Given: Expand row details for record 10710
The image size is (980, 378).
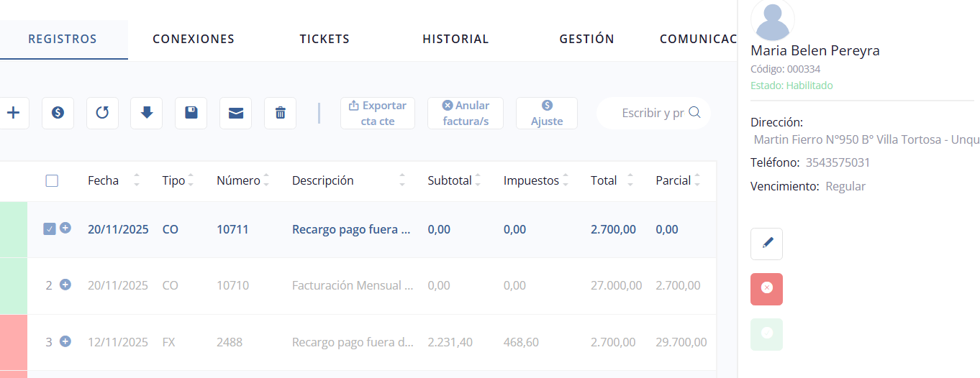Looking at the screenshot, I should [x=65, y=285].
